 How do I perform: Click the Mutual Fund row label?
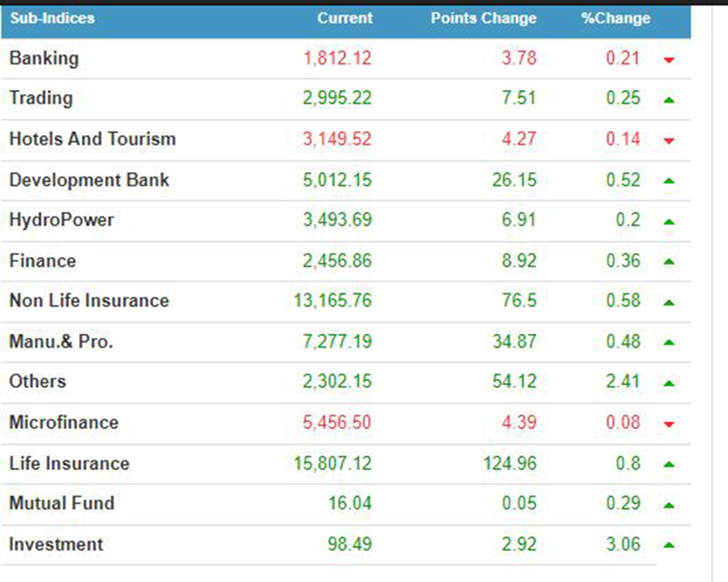62,503
